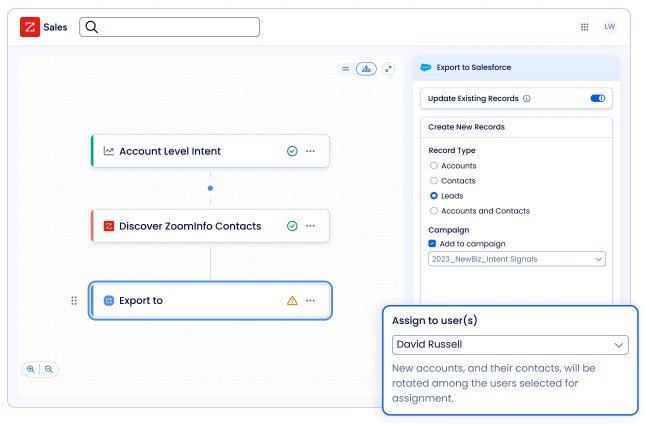This screenshot has width=646, height=424.
Task: Click the Sales product label
Action: pyautogui.click(x=55, y=27)
